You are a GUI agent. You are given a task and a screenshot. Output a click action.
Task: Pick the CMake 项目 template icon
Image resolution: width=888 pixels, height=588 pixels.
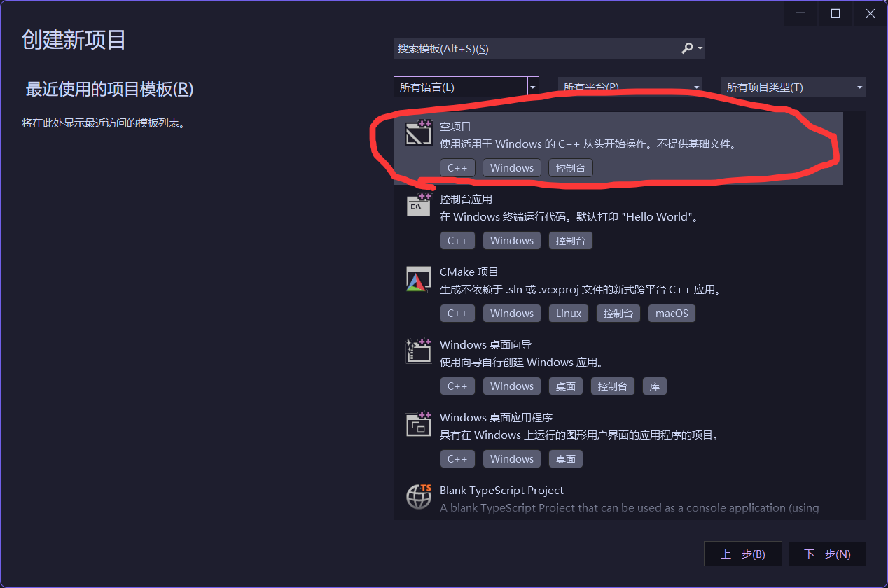(419, 279)
